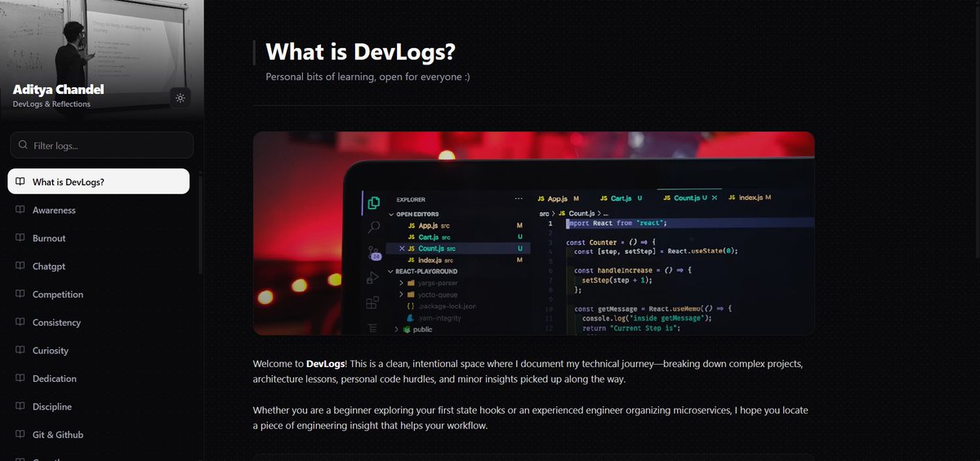Click book icon beside Competition
Viewport: 980px width, 461px height.
(20, 295)
